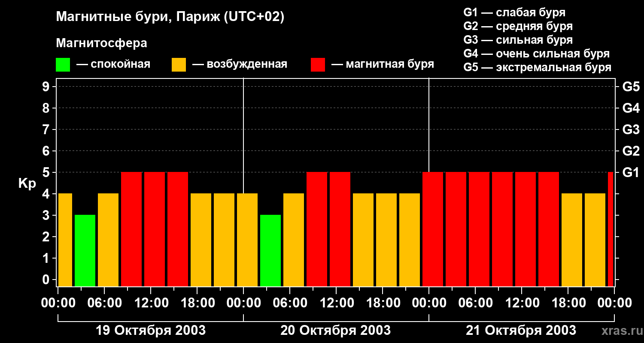Click the G5 label on the right axis
The image size is (644, 343).
point(631,87)
